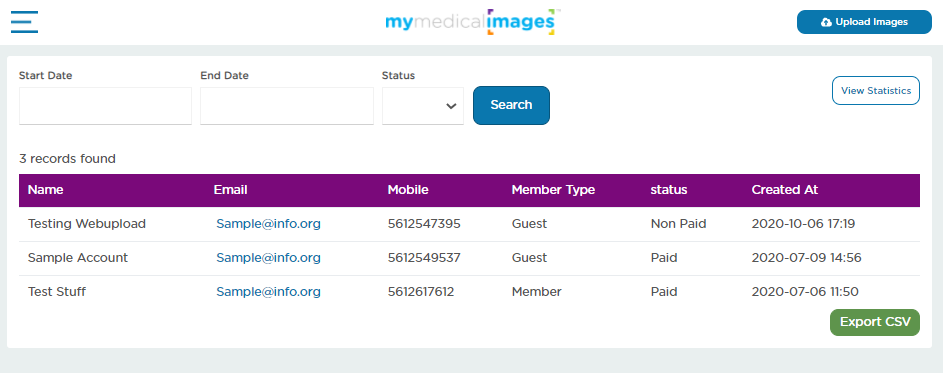Viewport: 943px width, 373px height.
Task: Open email link for Testing Webupload
Action: point(268,224)
